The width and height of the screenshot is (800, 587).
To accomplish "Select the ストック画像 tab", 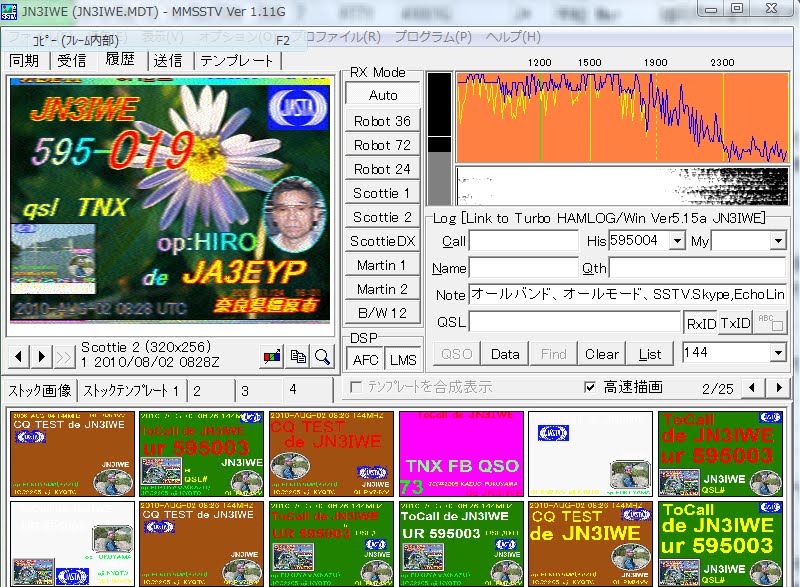I will [x=40, y=391].
